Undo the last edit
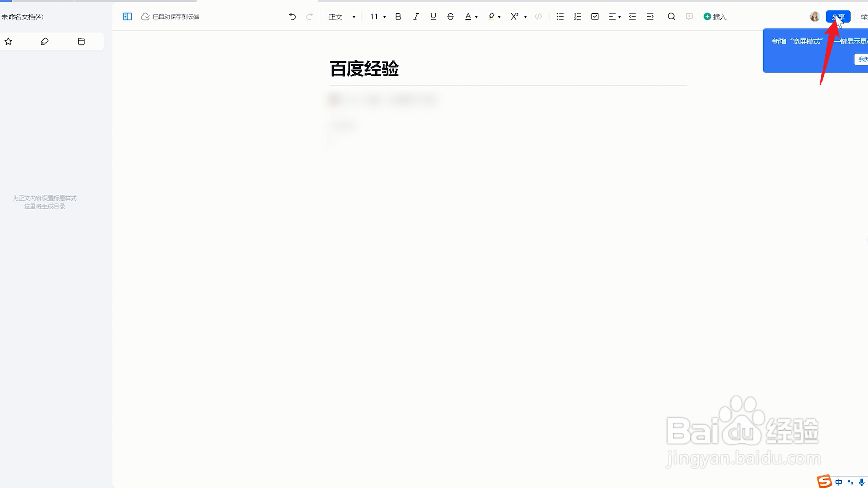868x488 pixels. pyautogui.click(x=292, y=17)
